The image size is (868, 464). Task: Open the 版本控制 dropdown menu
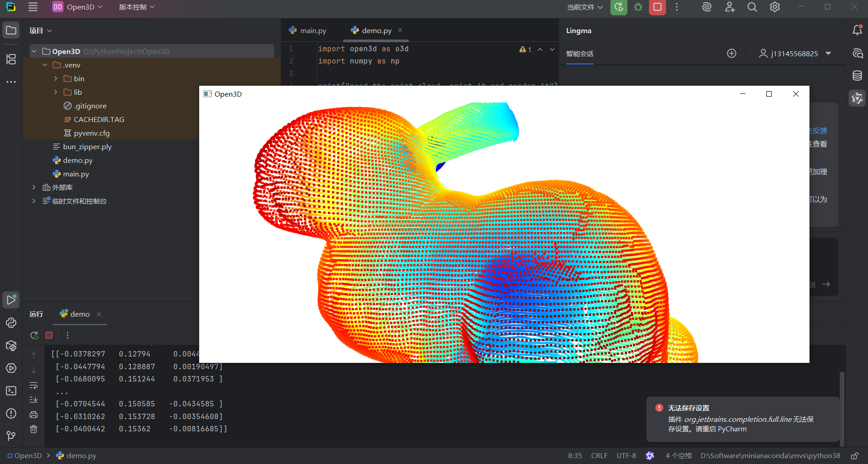tap(137, 7)
